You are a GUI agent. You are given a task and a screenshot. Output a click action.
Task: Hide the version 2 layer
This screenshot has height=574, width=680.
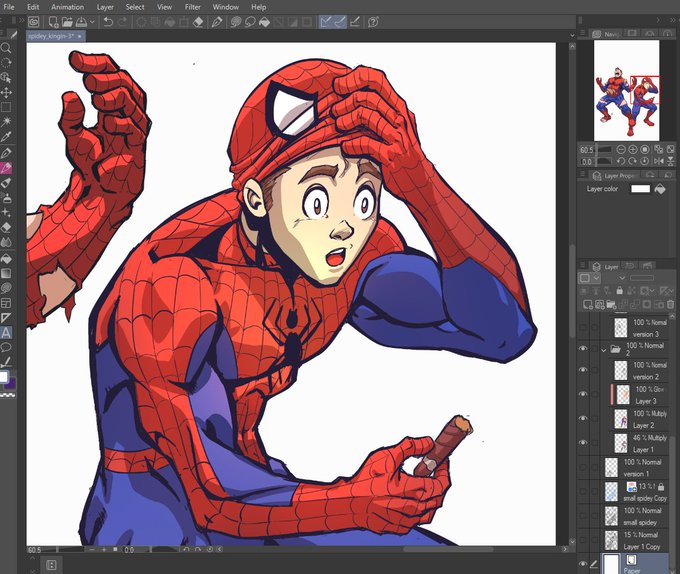(583, 370)
